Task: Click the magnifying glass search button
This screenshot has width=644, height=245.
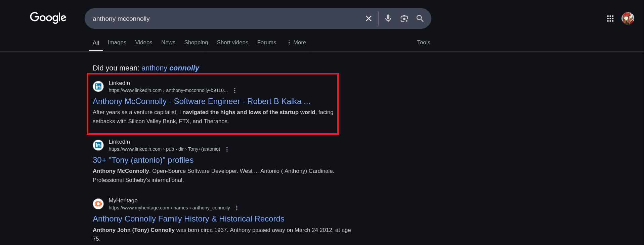Action: coord(420,18)
